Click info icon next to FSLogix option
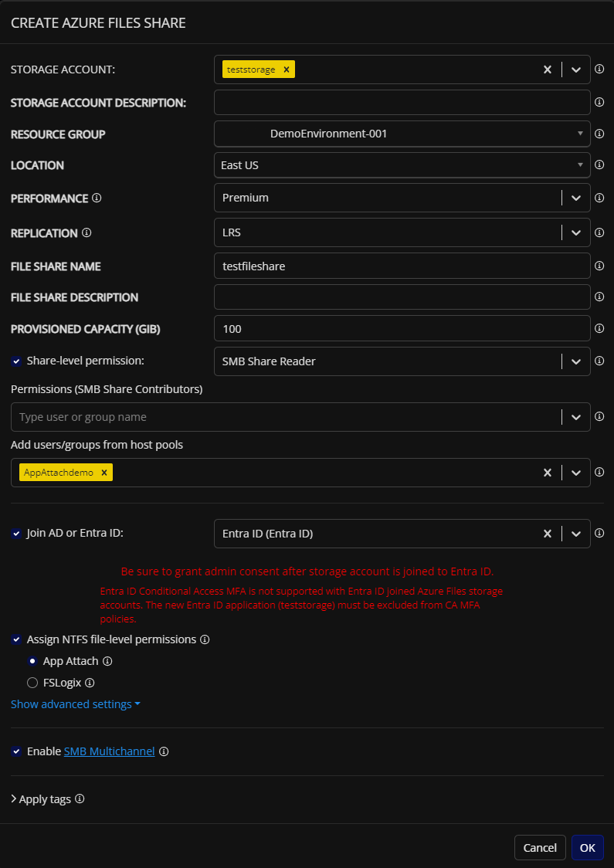Screen dimensions: 614x868 coord(90,683)
